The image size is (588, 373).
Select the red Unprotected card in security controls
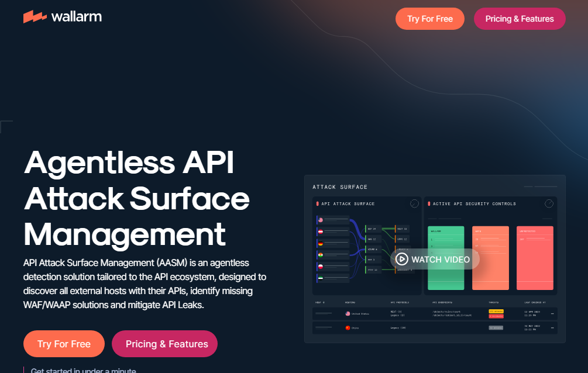535,258
